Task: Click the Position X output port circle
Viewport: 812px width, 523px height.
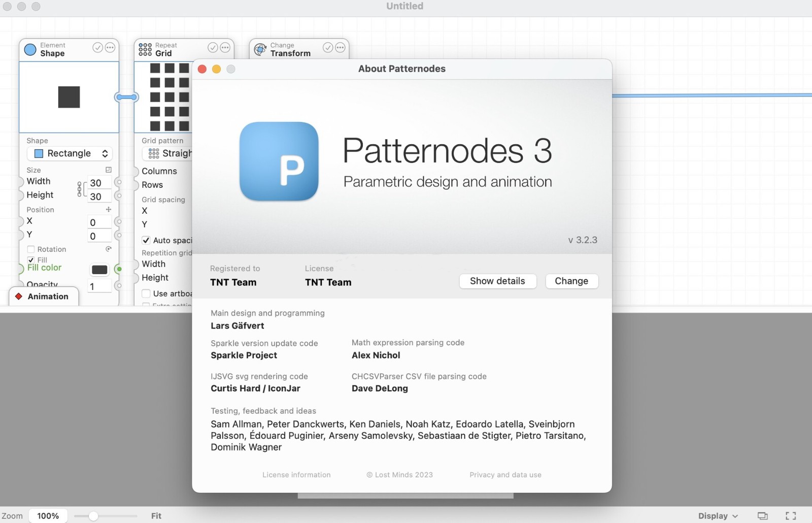Action: click(x=119, y=221)
